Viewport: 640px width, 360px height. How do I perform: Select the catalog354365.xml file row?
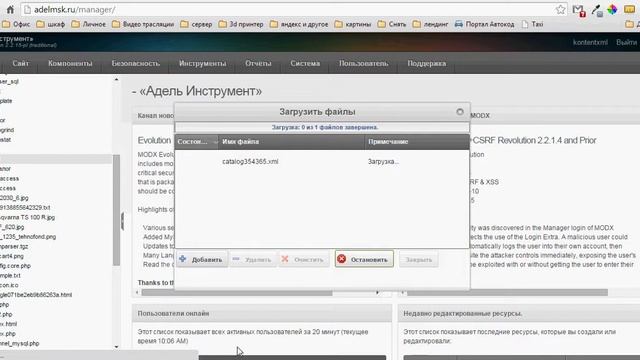(x=322, y=162)
